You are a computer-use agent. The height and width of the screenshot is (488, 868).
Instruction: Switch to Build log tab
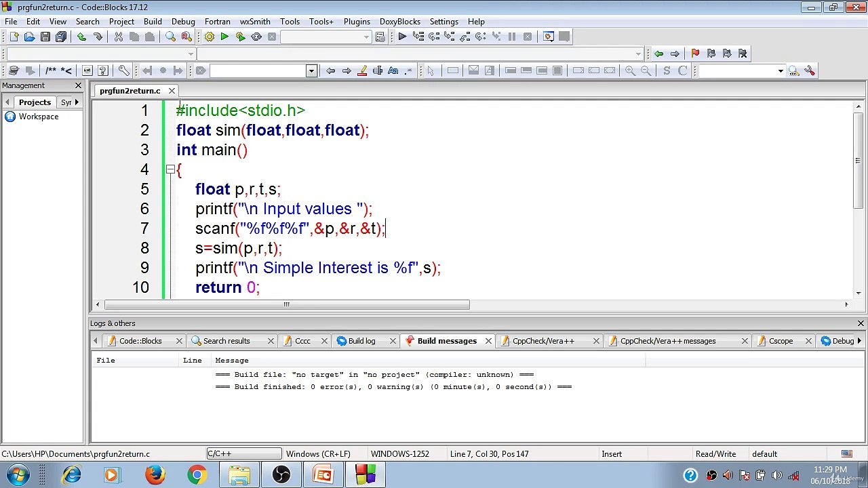click(361, 341)
